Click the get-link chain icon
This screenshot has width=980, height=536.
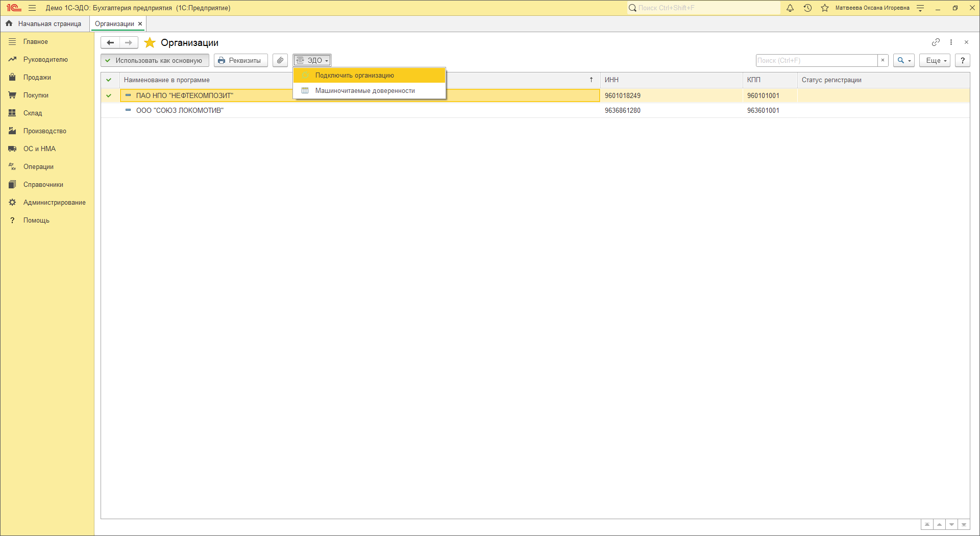936,42
